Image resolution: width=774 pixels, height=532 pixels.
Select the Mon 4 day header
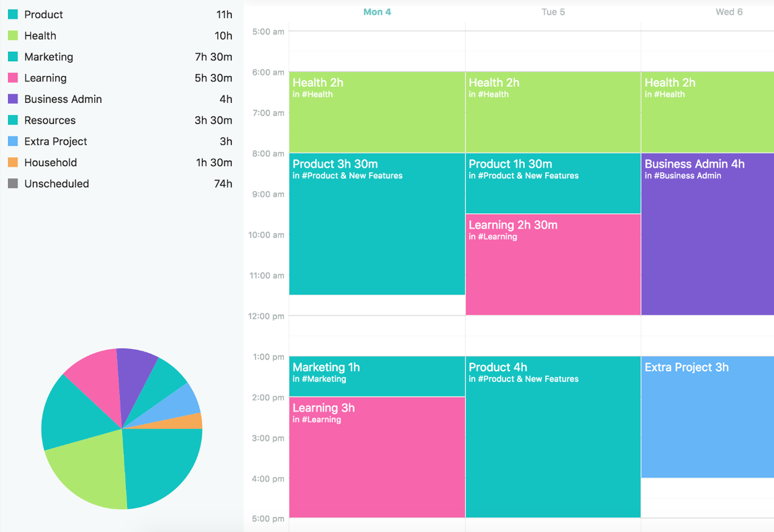(377, 12)
